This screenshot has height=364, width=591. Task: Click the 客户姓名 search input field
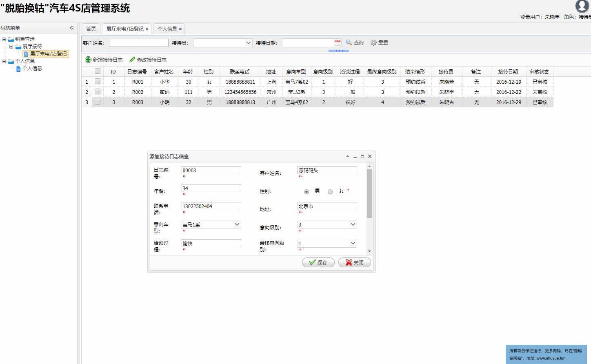(138, 43)
